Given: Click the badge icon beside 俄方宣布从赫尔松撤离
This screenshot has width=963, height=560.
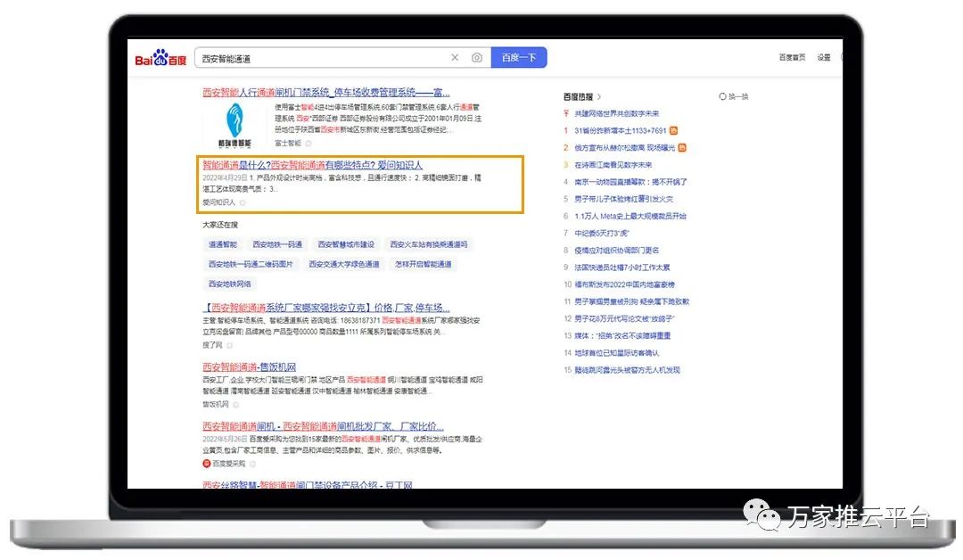Looking at the screenshot, I should [682, 147].
